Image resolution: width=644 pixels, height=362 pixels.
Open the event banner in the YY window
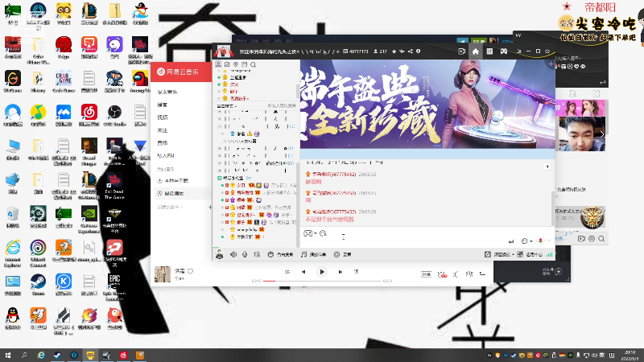pyautogui.click(x=427, y=105)
